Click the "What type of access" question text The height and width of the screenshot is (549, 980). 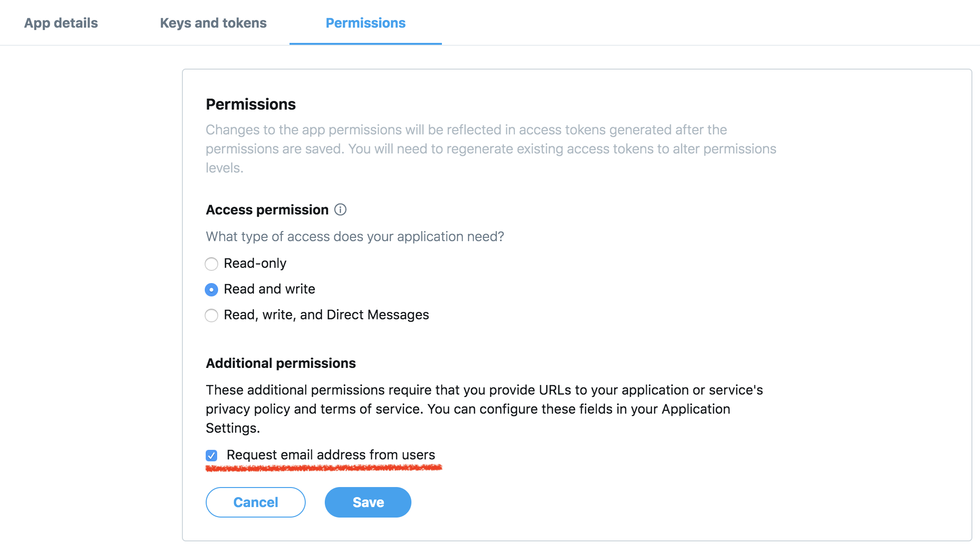[x=355, y=236]
